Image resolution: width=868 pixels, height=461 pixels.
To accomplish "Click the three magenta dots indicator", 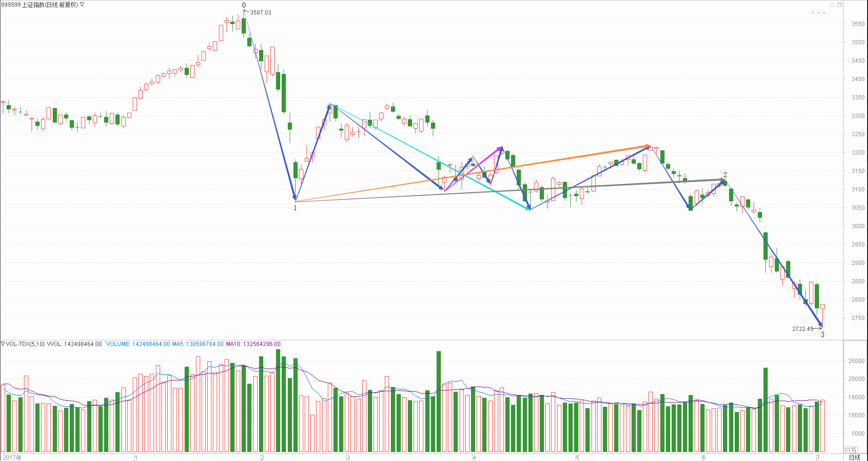I will click(819, 13).
